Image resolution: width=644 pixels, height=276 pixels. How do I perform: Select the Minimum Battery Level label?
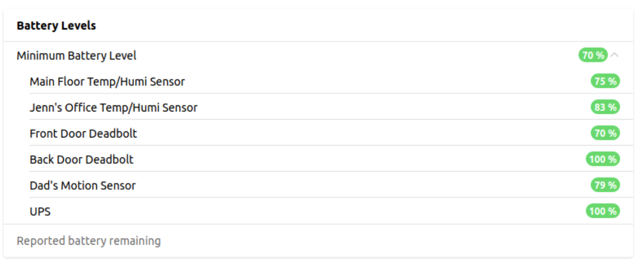(x=76, y=56)
